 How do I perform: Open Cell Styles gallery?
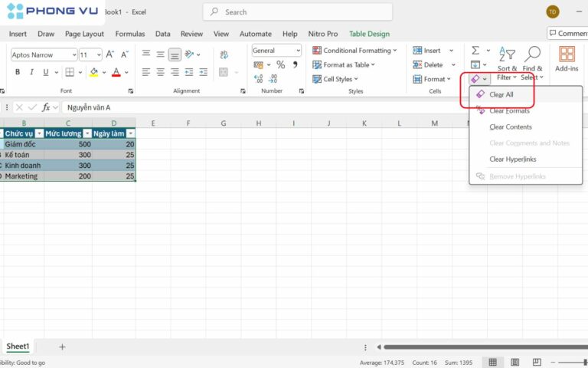(335, 79)
